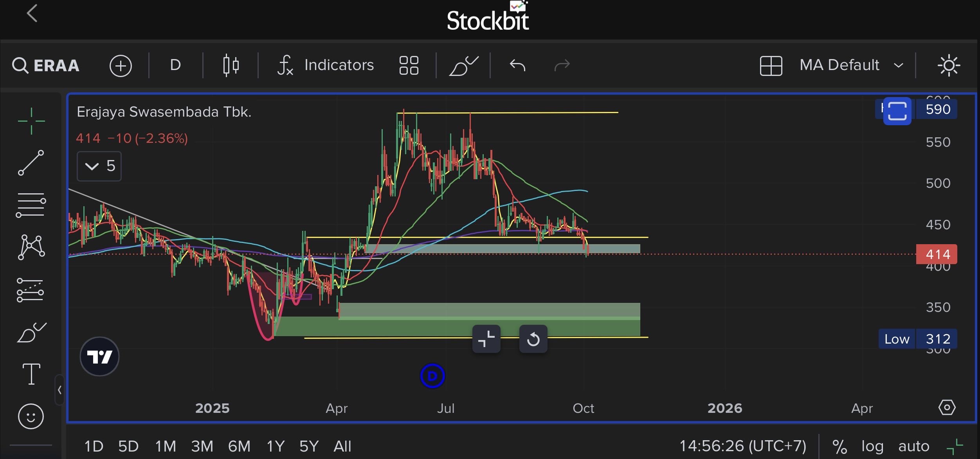Toggle the auto scale option
This screenshot has height=459, width=980.
point(913,446)
